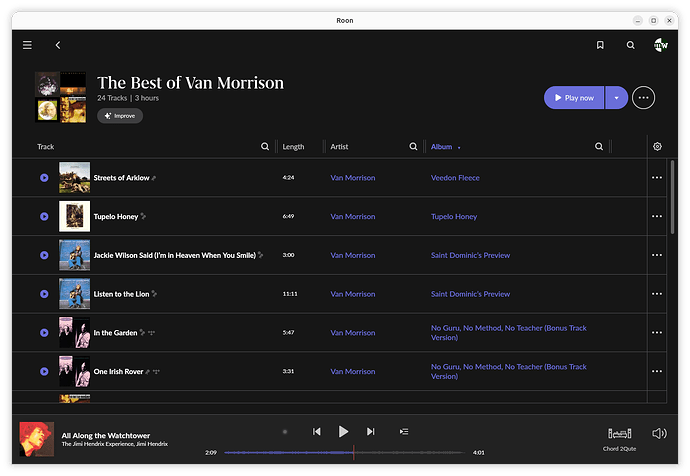
Task: Click the Play now button
Action: (574, 98)
